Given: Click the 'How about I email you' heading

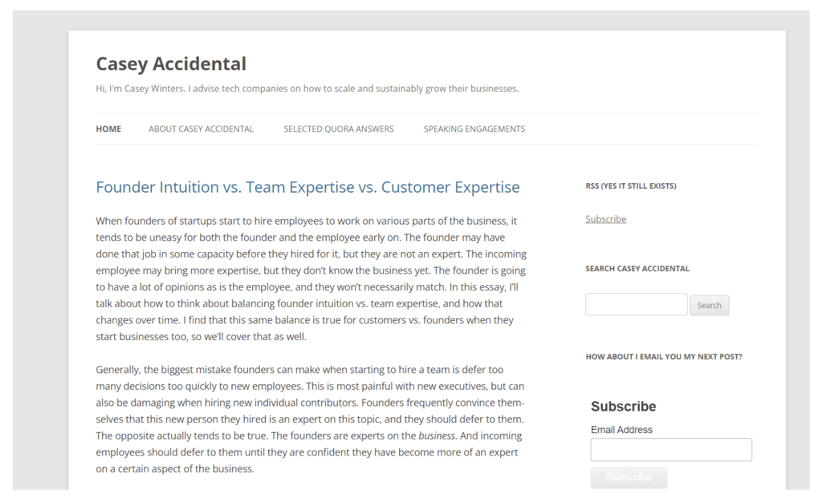Looking at the screenshot, I should pyautogui.click(x=663, y=357).
